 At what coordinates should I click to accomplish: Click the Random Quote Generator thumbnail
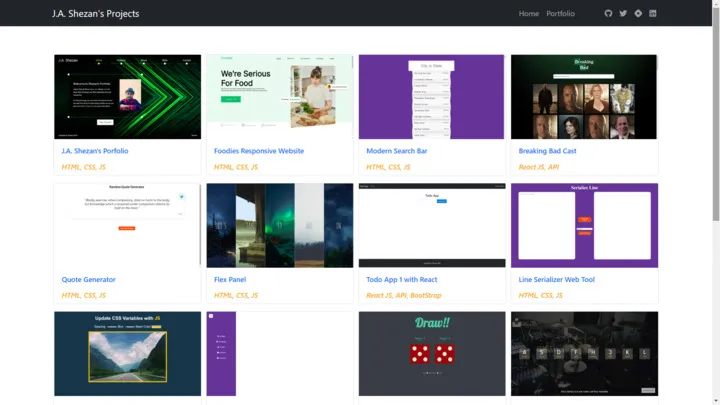click(x=128, y=225)
